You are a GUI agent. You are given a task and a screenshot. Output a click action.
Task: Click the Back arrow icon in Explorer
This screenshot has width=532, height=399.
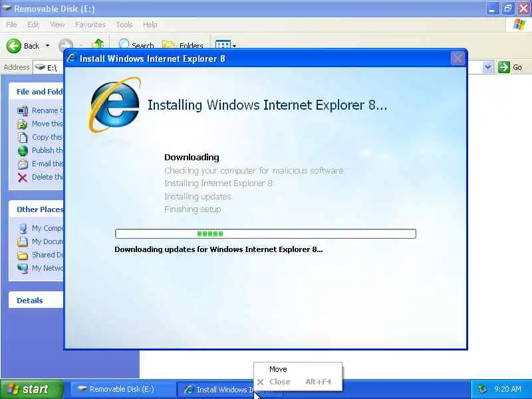[x=13, y=46]
